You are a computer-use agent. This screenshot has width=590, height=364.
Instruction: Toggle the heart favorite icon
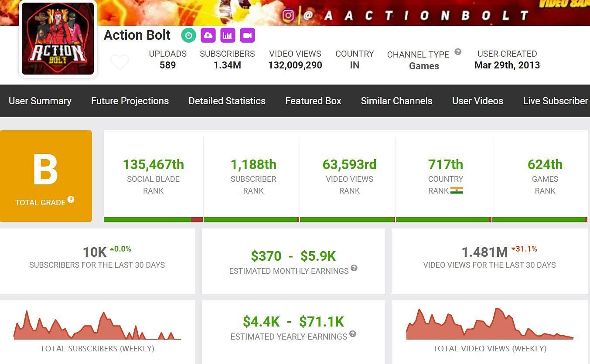[x=119, y=62]
